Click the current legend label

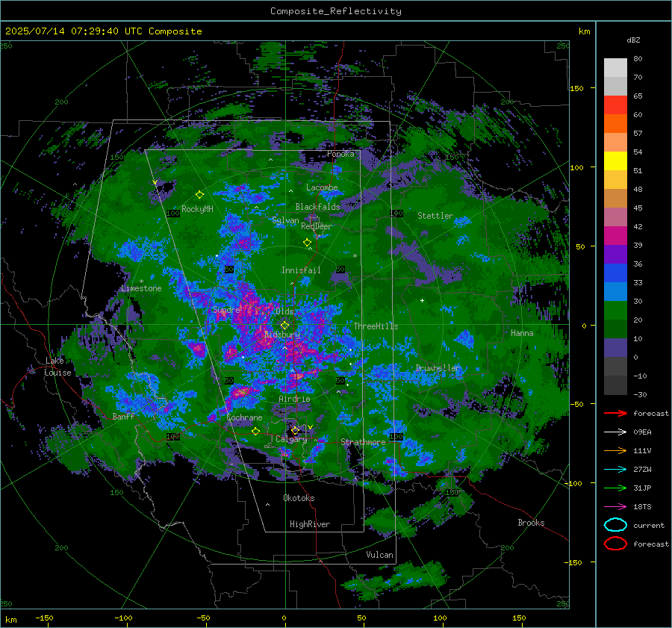pyautogui.click(x=649, y=526)
